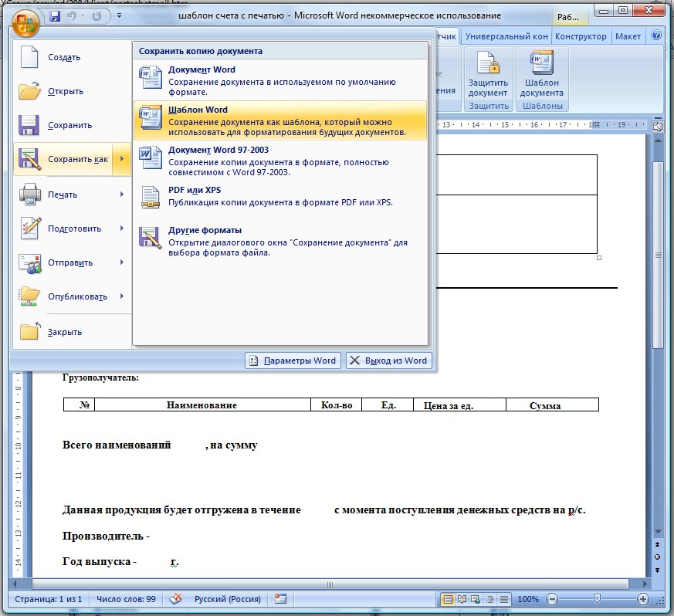The height and width of the screenshot is (616, 674).
Task: Click Русский (Россия) language in status bar
Action: point(228,599)
